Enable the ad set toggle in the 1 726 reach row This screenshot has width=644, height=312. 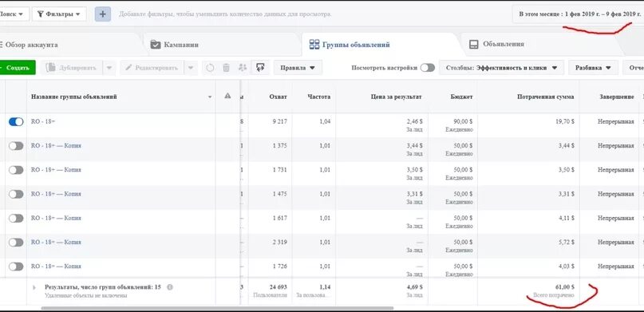(16, 267)
